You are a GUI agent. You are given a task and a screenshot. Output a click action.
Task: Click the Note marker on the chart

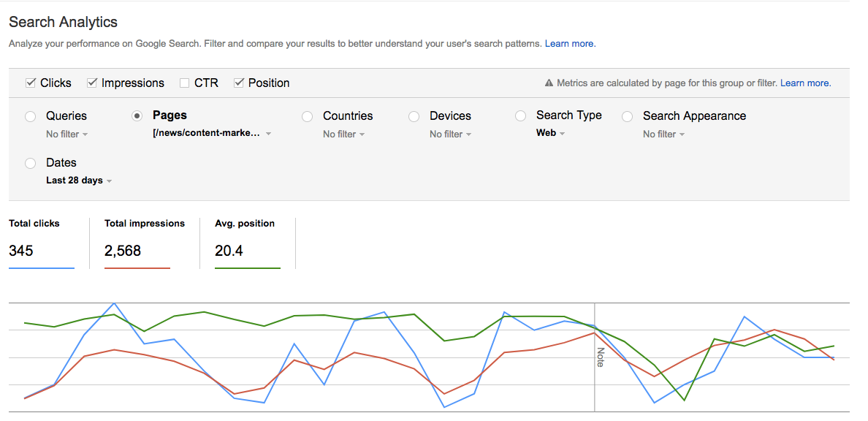pos(600,357)
